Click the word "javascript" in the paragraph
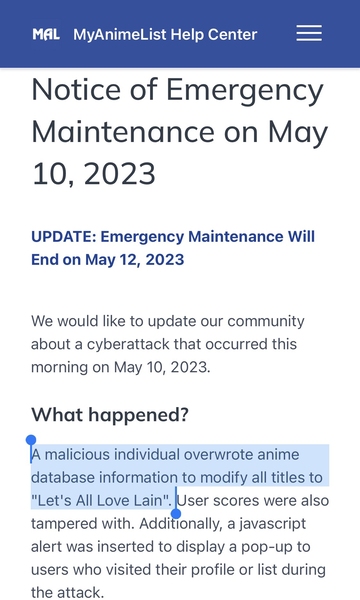The height and width of the screenshot is (600, 360). point(272,524)
